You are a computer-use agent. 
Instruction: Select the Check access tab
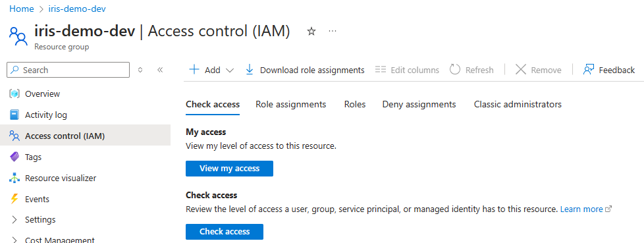pos(213,104)
